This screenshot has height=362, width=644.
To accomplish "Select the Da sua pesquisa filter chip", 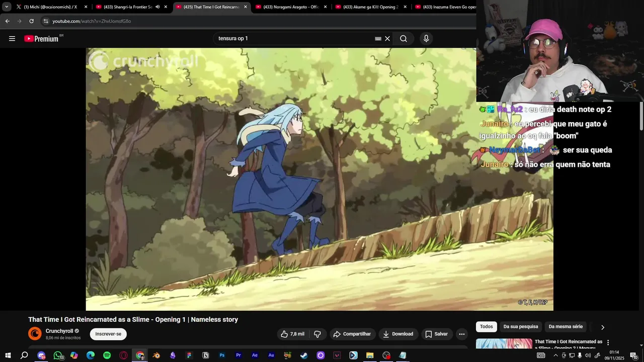I will (x=521, y=327).
